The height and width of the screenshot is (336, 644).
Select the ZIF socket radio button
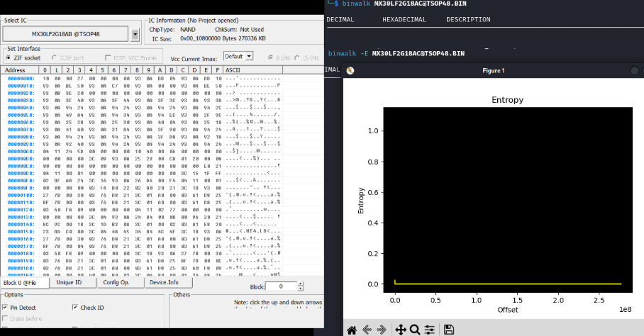(9, 57)
